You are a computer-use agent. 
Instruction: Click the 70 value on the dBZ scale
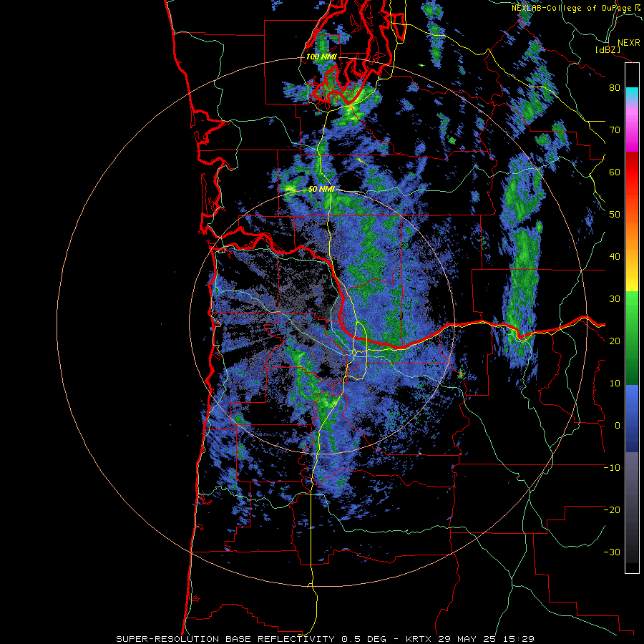click(615, 130)
